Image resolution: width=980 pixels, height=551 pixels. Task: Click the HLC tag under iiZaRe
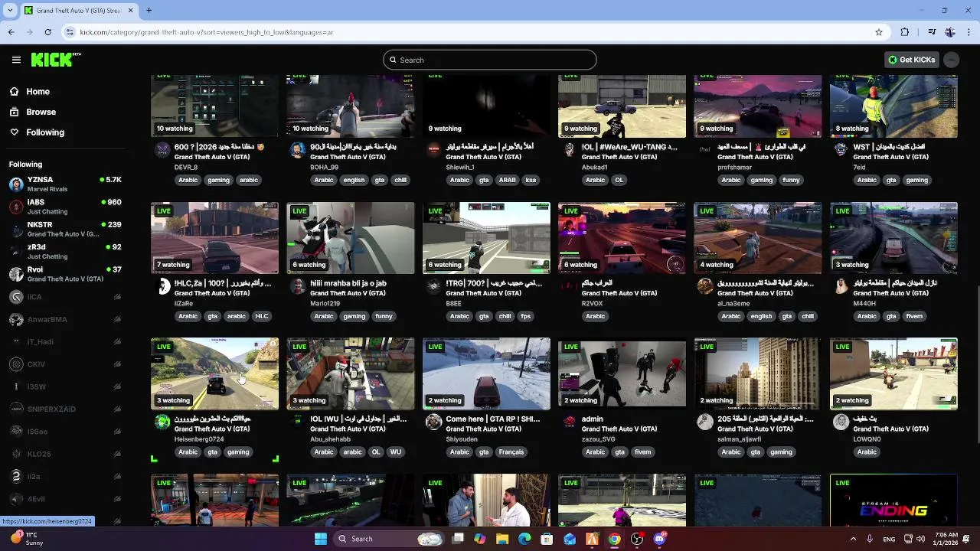click(262, 316)
